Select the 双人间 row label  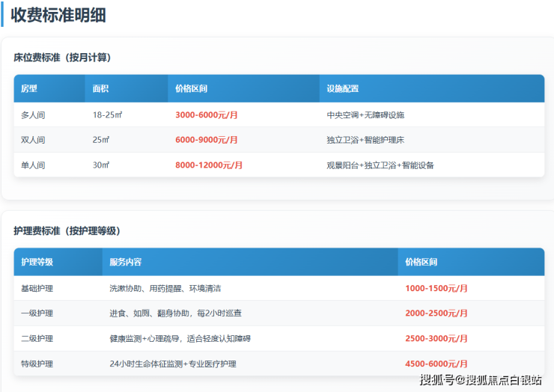click(x=33, y=140)
